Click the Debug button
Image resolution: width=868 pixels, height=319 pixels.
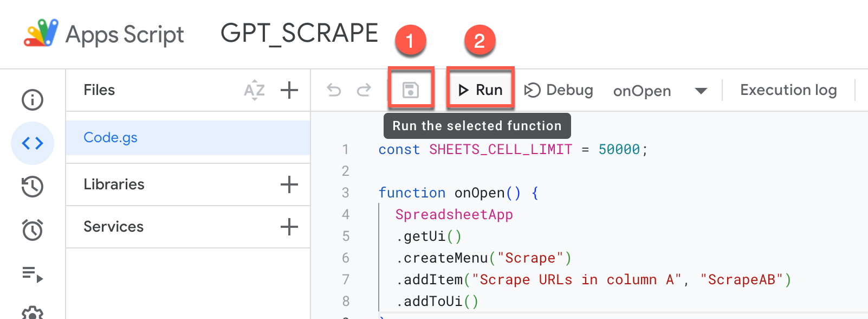click(559, 90)
